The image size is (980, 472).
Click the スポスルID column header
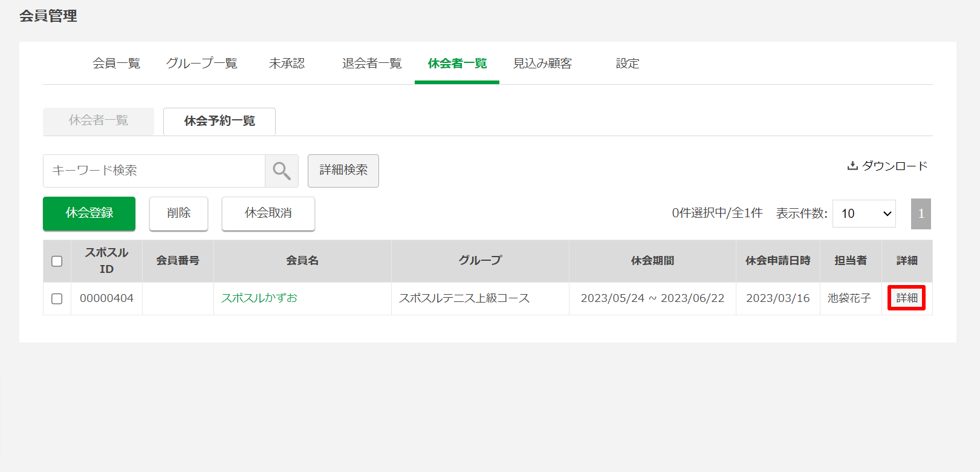click(x=106, y=261)
